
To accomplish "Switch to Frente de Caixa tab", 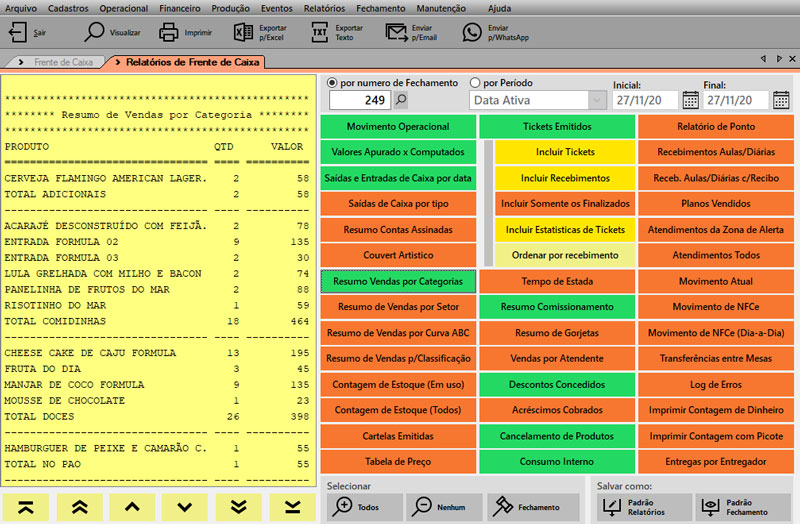I will (x=63, y=62).
